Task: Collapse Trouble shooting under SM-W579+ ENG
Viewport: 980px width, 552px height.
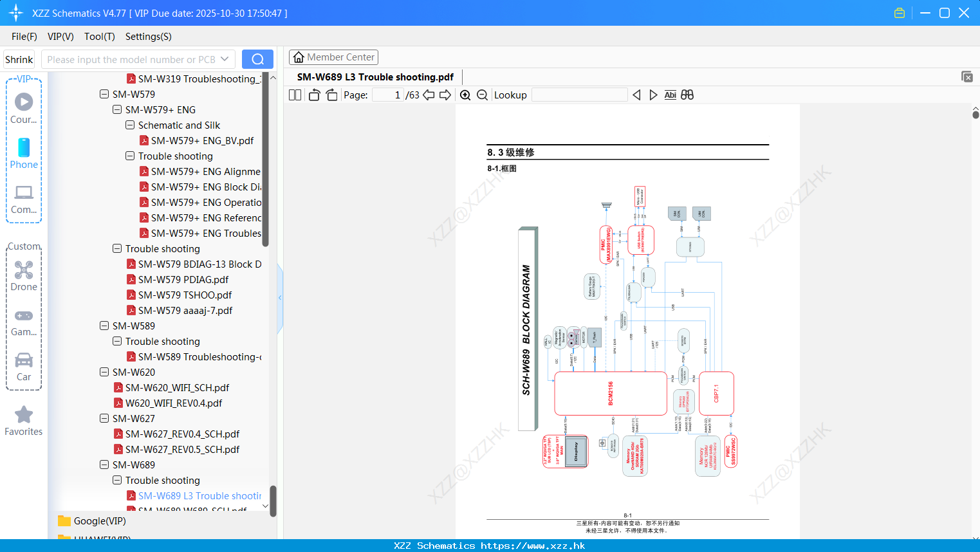Action: tap(130, 156)
